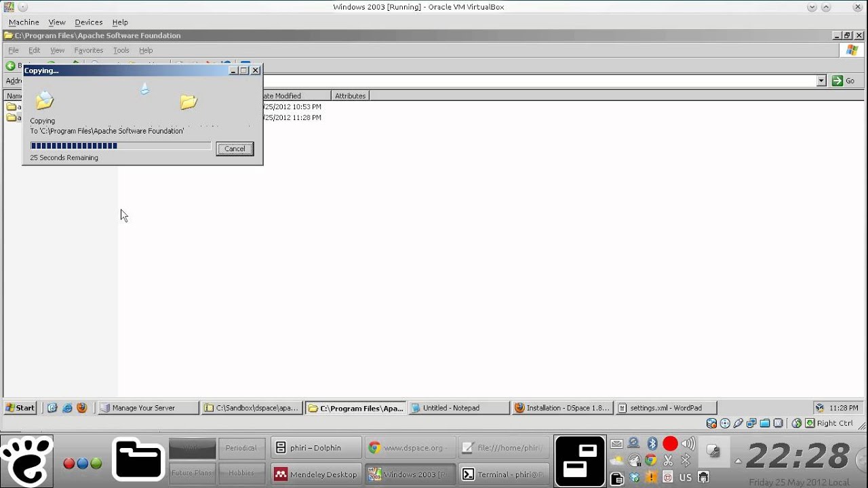Switch to the Future Plans virtual desktop
The image size is (868, 488).
(193, 473)
